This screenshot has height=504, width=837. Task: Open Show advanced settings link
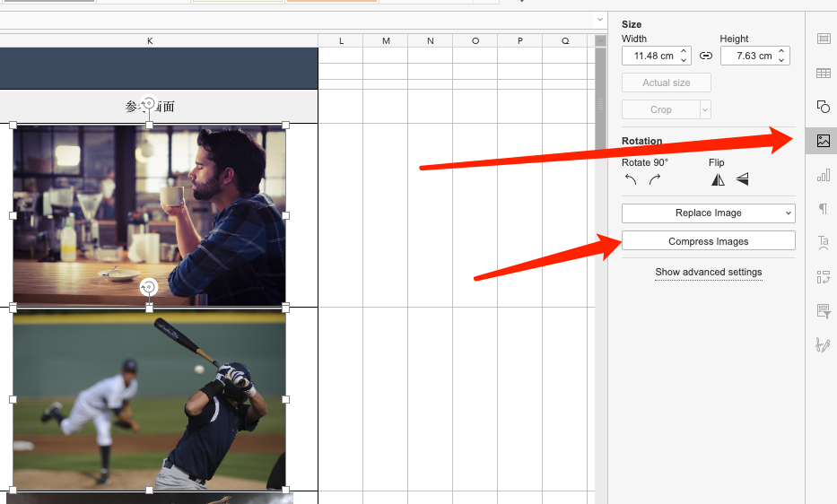pos(708,272)
